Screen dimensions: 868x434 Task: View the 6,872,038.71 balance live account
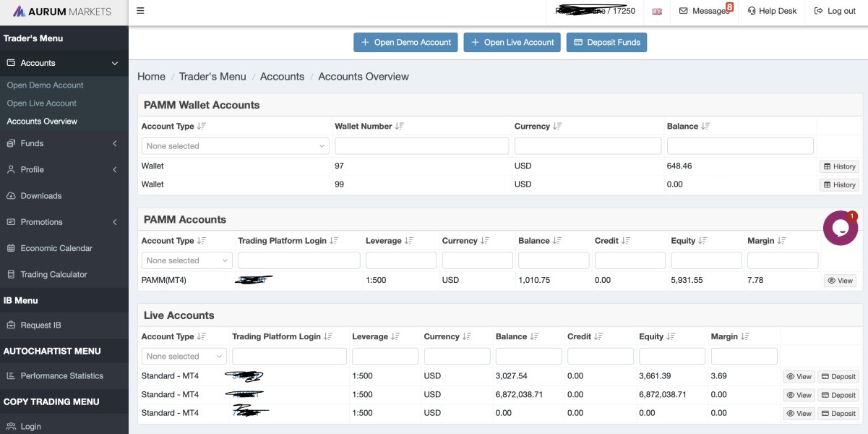coord(799,395)
